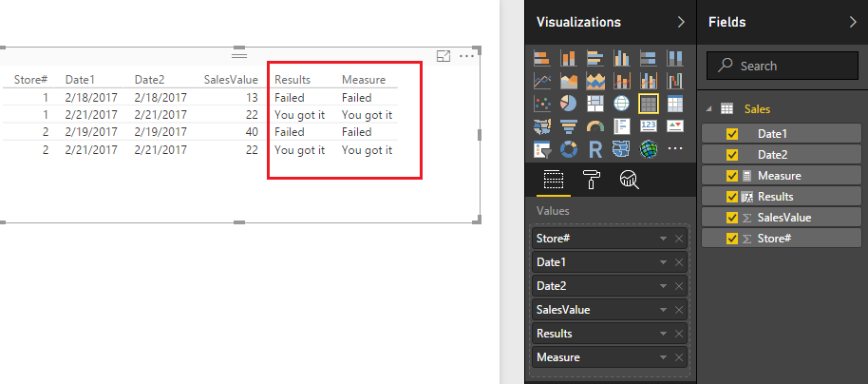The width and height of the screenshot is (868, 384).
Task: Remove Store# from Values with X
Action: click(x=679, y=240)
